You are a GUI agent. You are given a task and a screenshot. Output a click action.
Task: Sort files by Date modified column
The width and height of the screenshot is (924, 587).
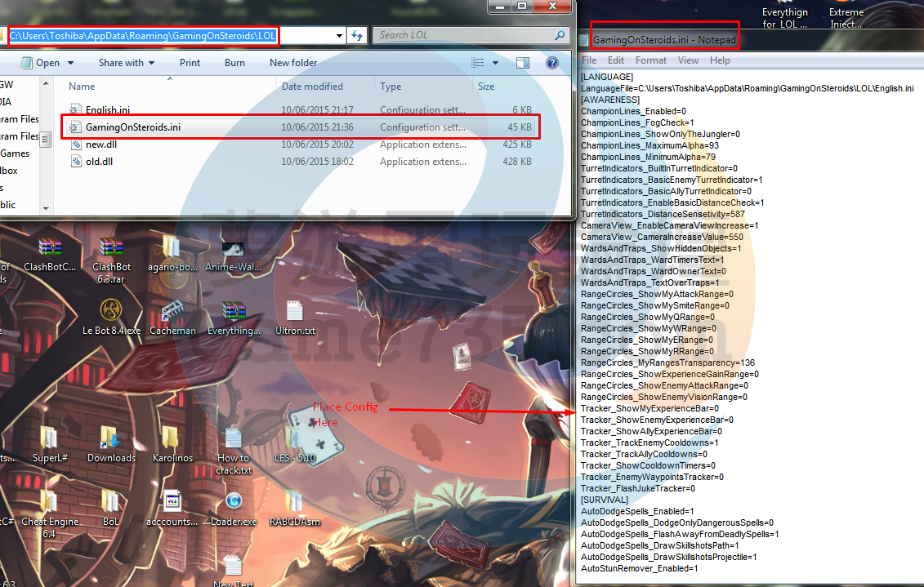click(312, 86)
